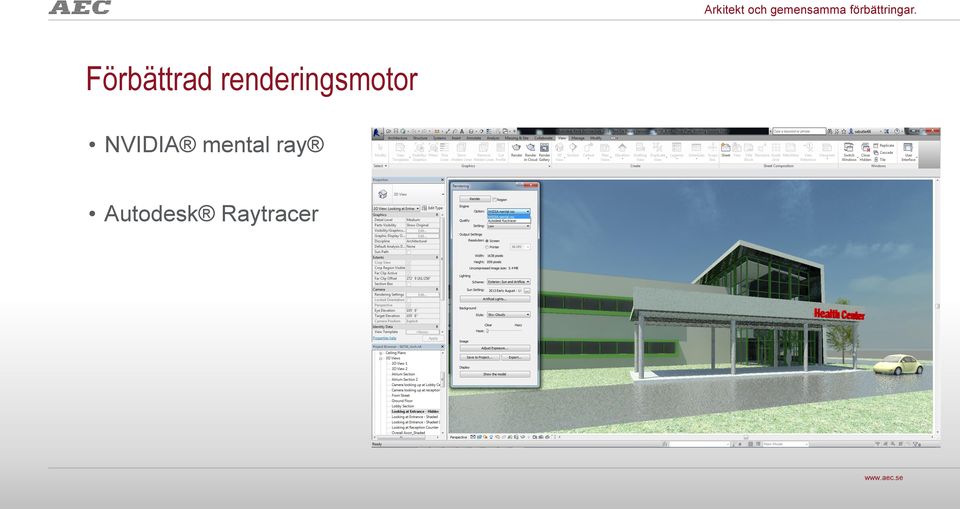Choose Autodesk Raytracer in Engine option list
Screen dimensions: 960x509
[508, 221]
